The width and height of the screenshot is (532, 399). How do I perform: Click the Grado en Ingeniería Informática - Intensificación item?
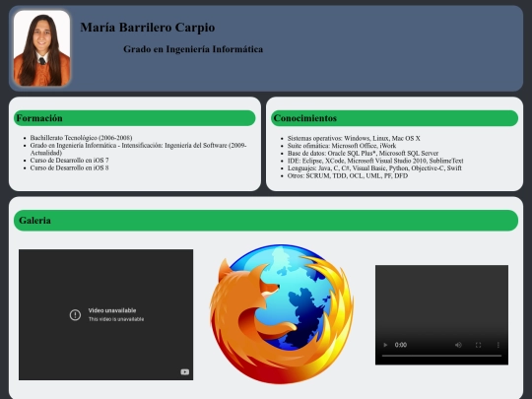click(x=139, y=149)
